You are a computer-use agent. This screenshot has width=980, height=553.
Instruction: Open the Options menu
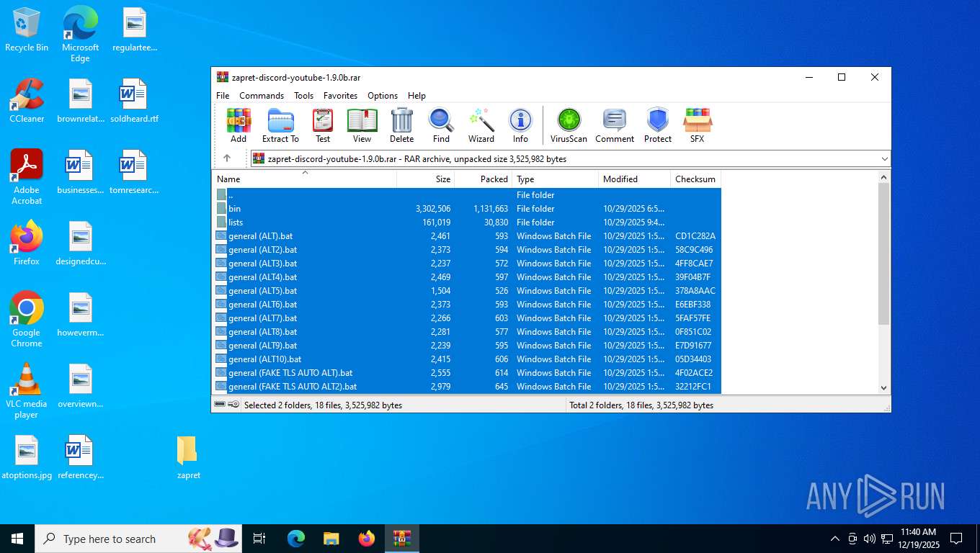pyautogui.click(x=383, y=95)
